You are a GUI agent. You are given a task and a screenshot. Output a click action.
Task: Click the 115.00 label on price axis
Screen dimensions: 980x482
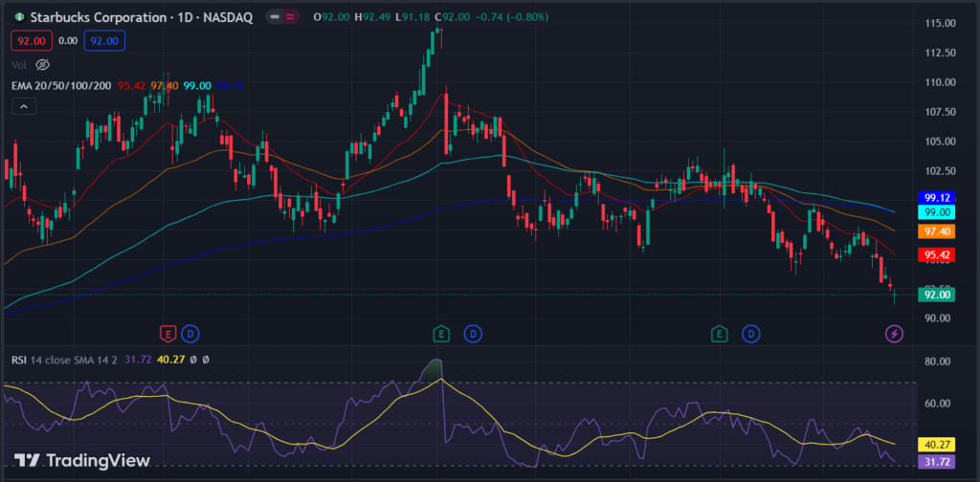[940, 23]
